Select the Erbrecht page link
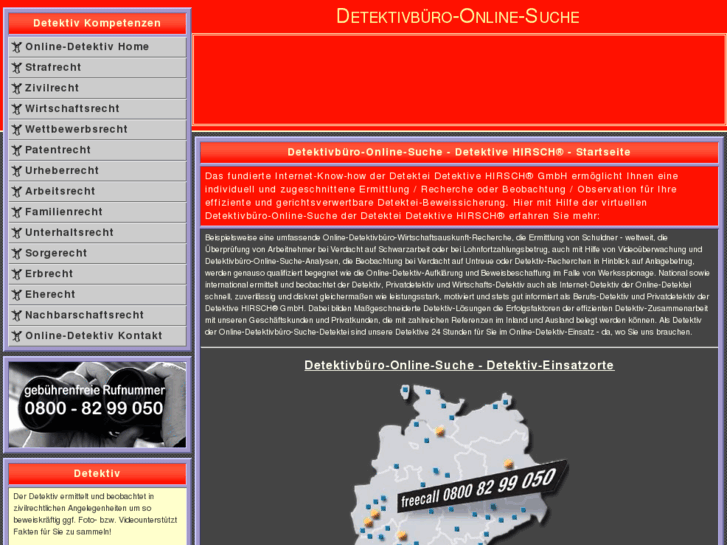This screenshot has width=727, height=545. point(97,274)
